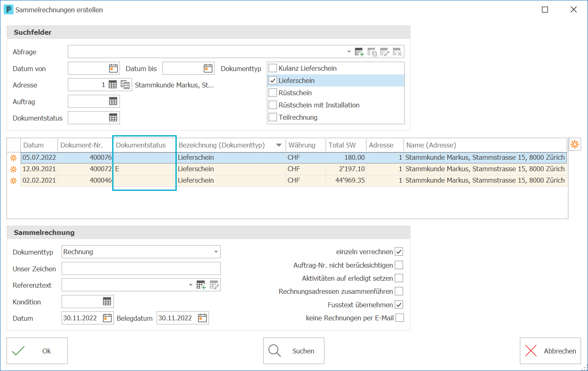This screenshot has width=588, height=371.
Task: Enable keine Rechnungen per E-Mail
Action: click(x=400, y=318)
